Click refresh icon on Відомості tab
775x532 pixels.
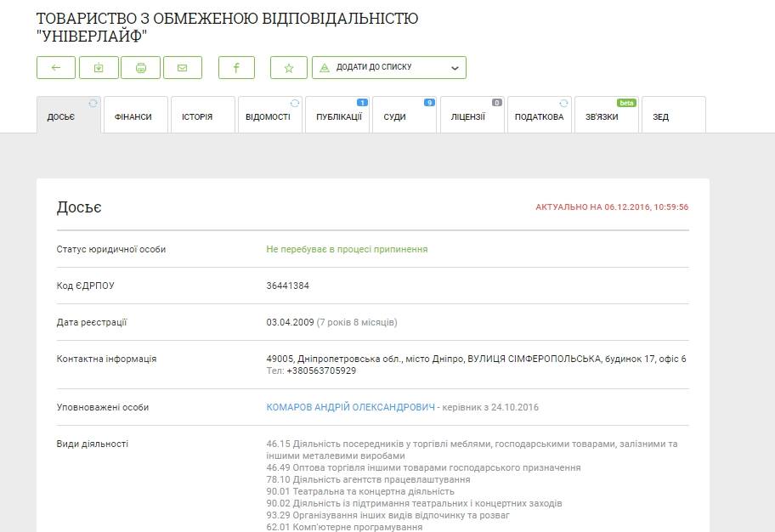click(x=295, y=103)
